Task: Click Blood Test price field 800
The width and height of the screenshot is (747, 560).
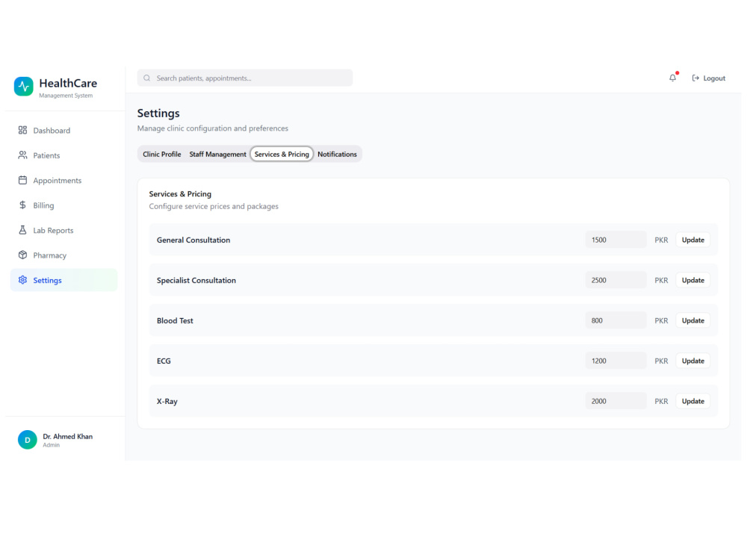Action: click(x=616, y=320)
